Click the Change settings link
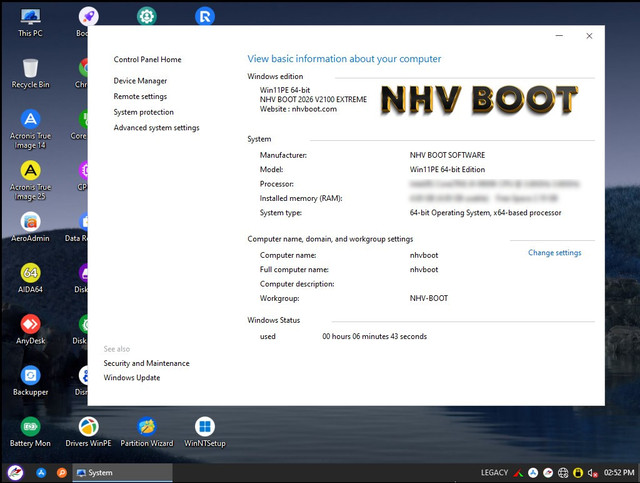640x483 pixels. (554, 253)
